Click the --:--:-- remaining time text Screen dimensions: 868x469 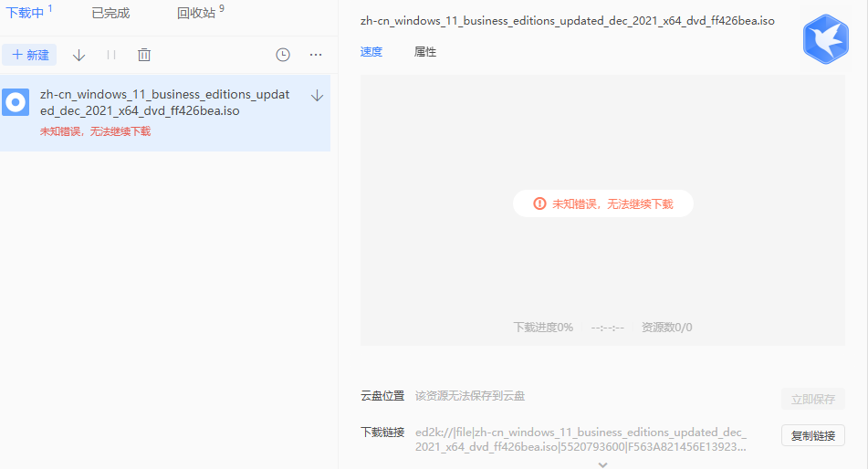click(607, 328)
